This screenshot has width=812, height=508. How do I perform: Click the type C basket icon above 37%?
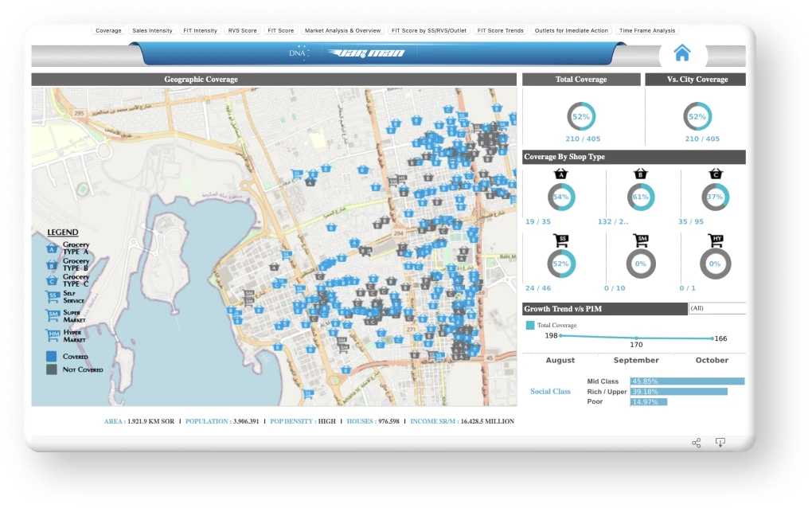point(716,174)
